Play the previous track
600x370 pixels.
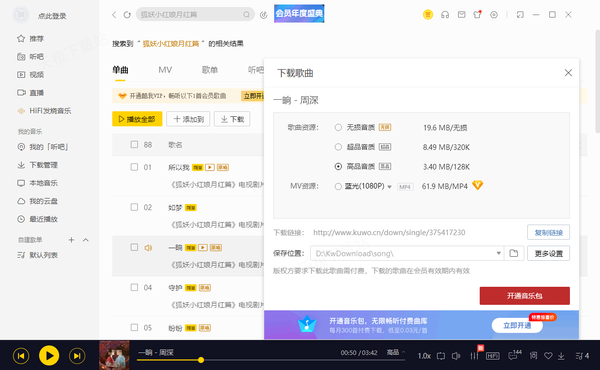[x=21, y=356]
